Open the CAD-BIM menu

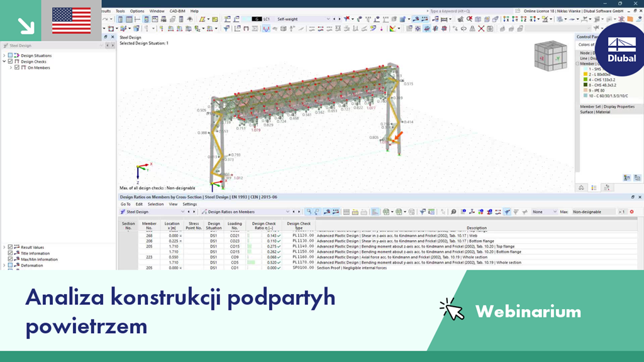pos(177,11)
